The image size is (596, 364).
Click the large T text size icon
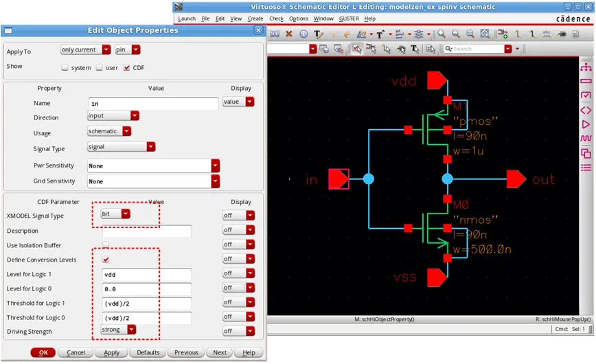point(380,34)
